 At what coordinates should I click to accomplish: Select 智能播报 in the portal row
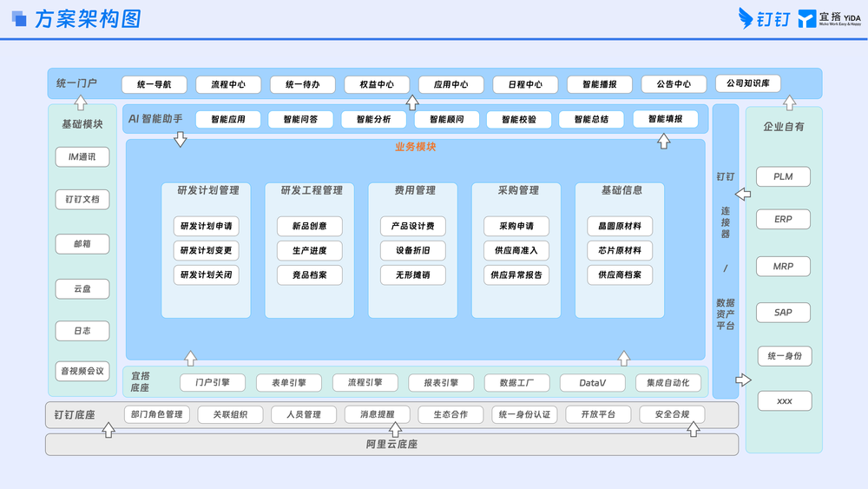(599, 84)
